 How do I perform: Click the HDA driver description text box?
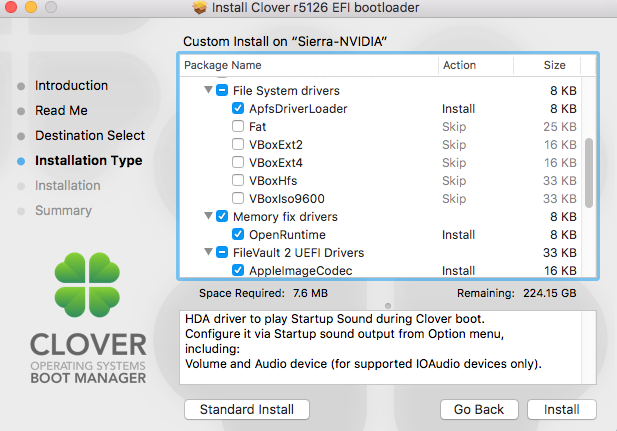pos(388,347)
